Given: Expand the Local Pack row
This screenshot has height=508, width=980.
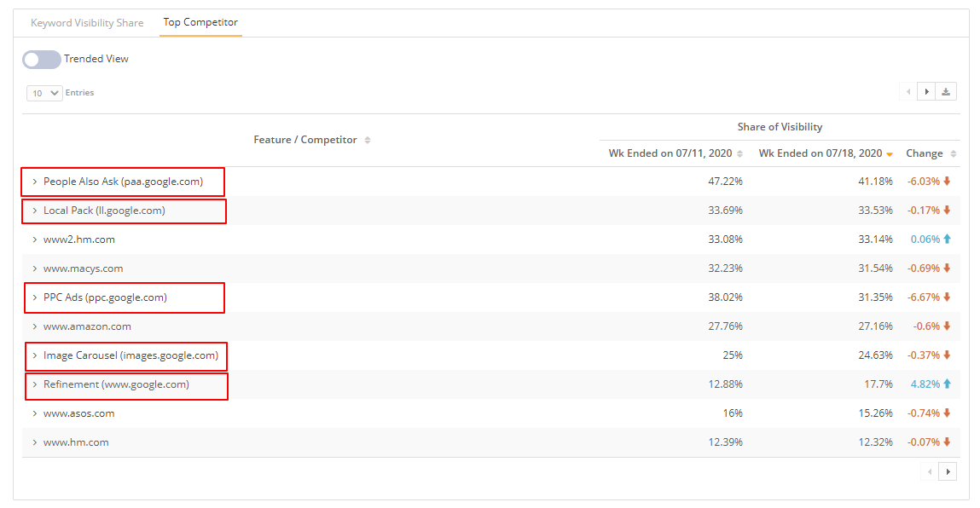Looking at the screenshot, I should click(x=34, y=211).
